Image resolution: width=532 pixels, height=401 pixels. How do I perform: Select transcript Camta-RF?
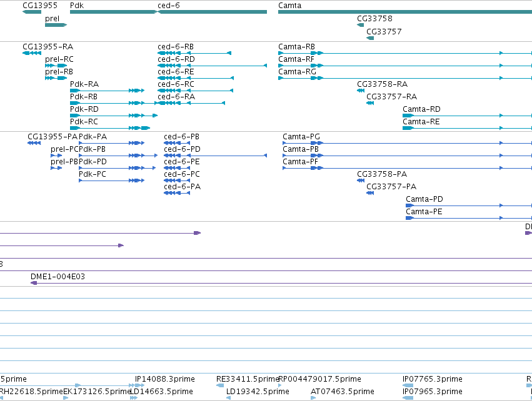tap(296, 59)
